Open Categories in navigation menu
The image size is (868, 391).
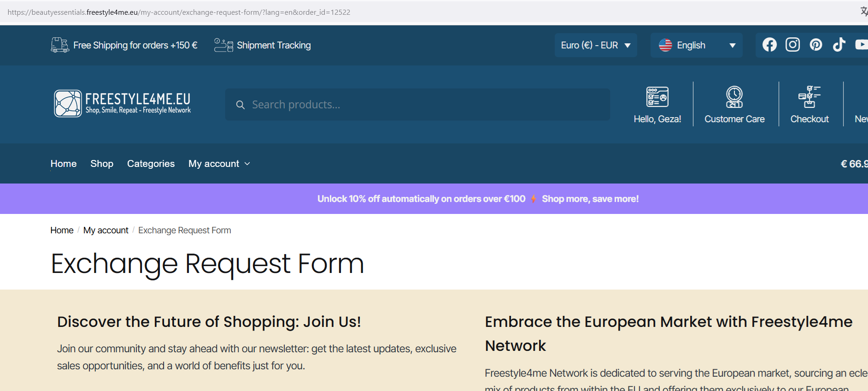coord(151,164)
